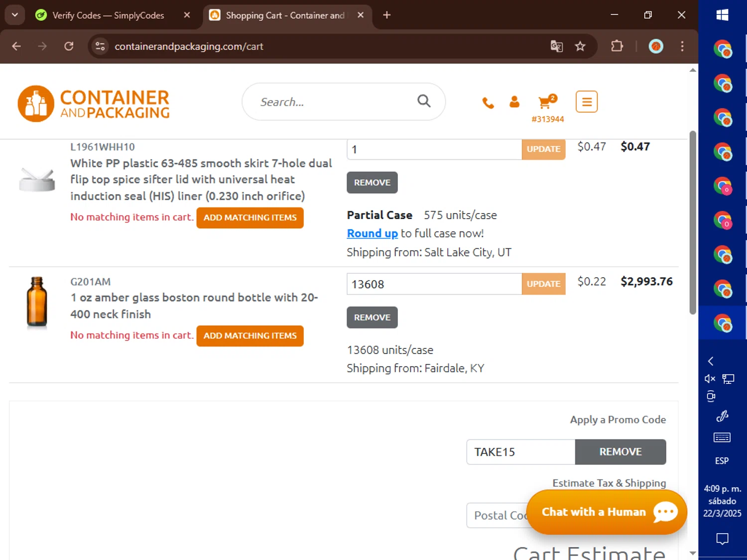Add matching items for spice lid

[250, 218]
